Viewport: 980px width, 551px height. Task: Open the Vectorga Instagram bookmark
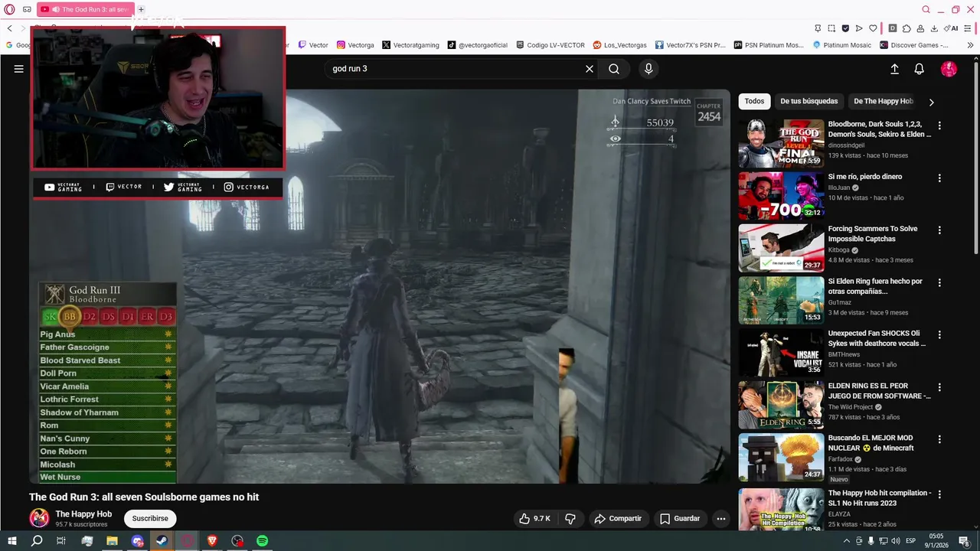[x=355, y=45]
